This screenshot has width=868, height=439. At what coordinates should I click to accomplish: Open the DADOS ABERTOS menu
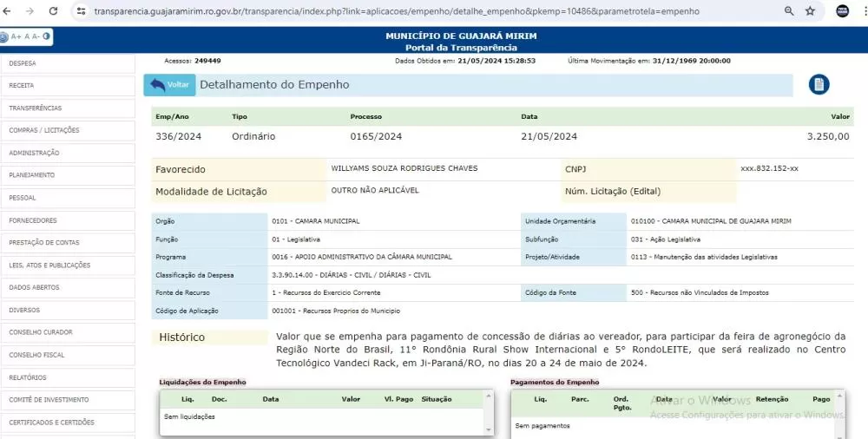click(68, 287)
